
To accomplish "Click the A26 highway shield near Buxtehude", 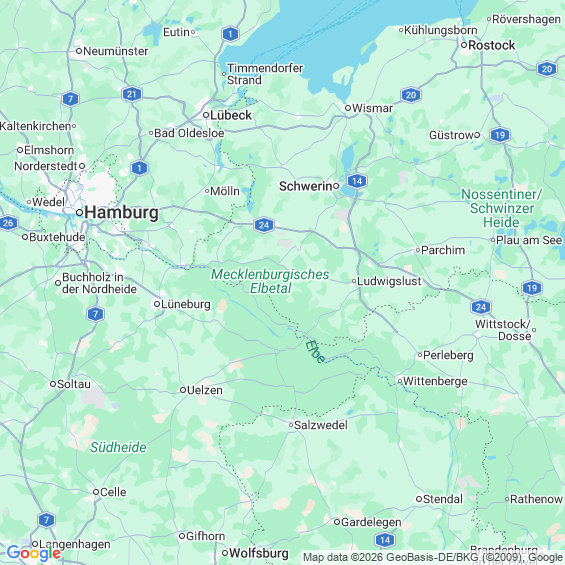I will point(8,223).
